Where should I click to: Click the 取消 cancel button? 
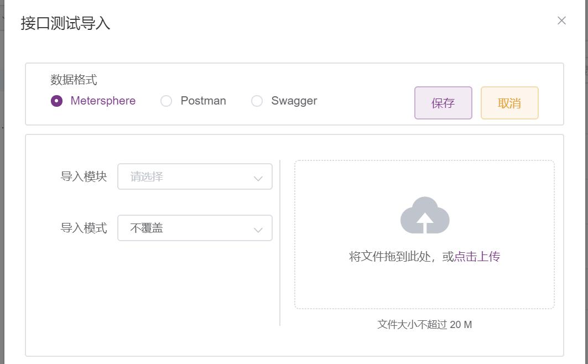tap(509, 103)
